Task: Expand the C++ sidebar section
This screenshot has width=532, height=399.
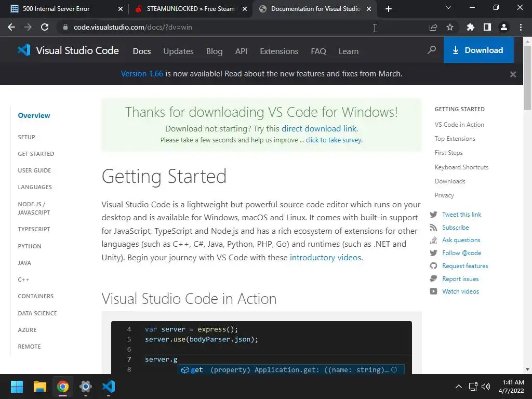Action: 23,280
